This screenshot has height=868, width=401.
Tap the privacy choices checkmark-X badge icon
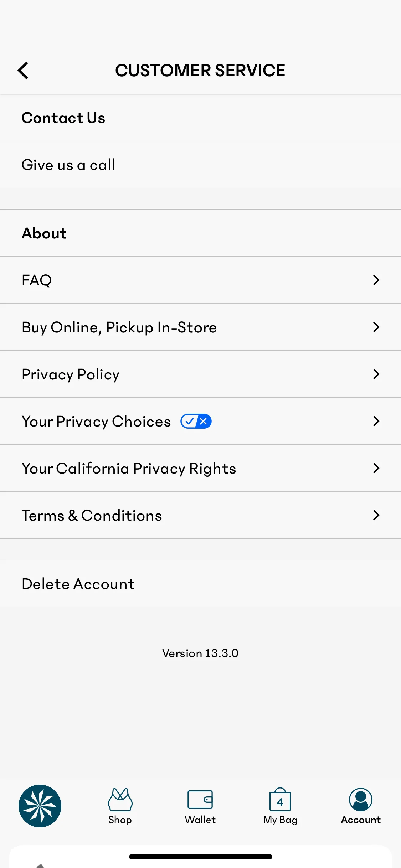pyautogui.click(x=196, y=421)
